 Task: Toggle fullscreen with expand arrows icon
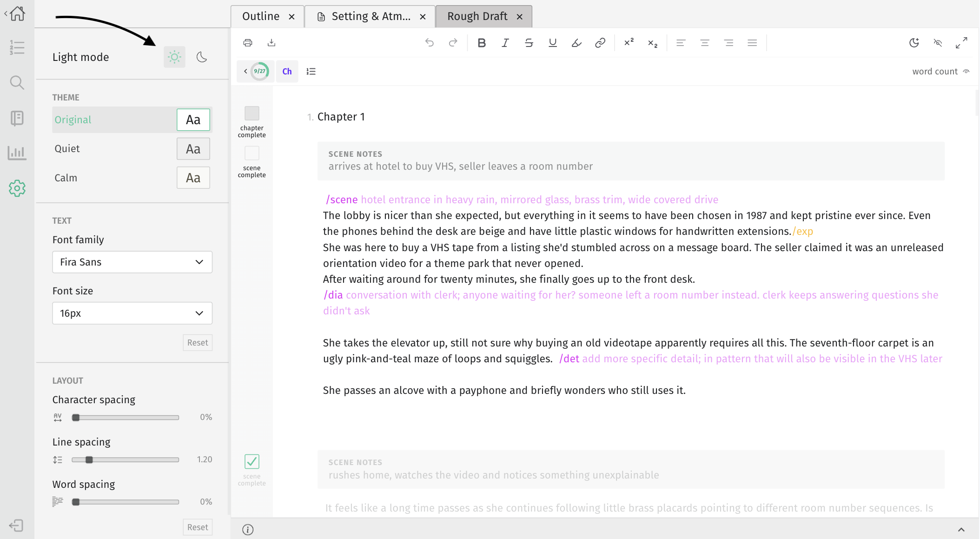pyautogui.click(x=961, y=43)
